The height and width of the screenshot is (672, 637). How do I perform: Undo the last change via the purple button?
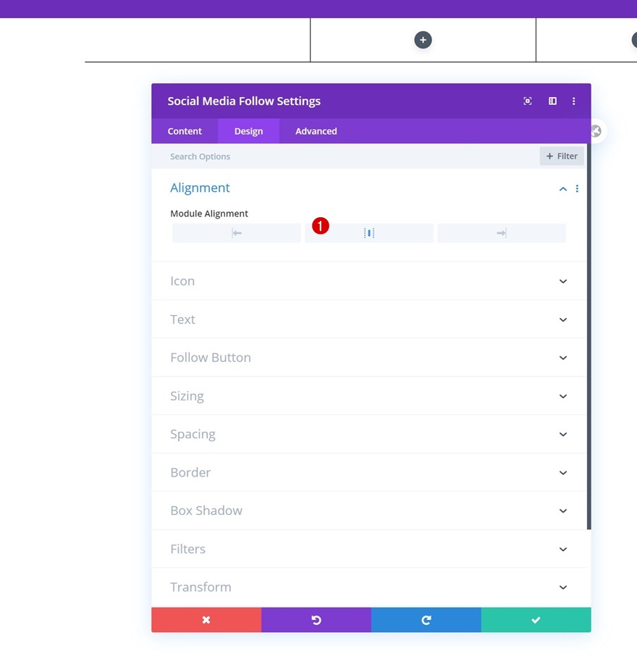(316, 620)
